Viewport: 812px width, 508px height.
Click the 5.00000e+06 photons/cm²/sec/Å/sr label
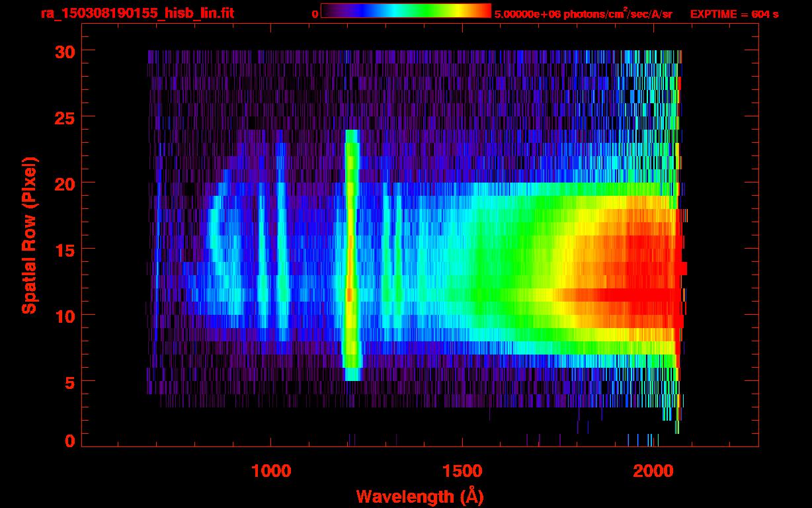(x=583, y=14)
